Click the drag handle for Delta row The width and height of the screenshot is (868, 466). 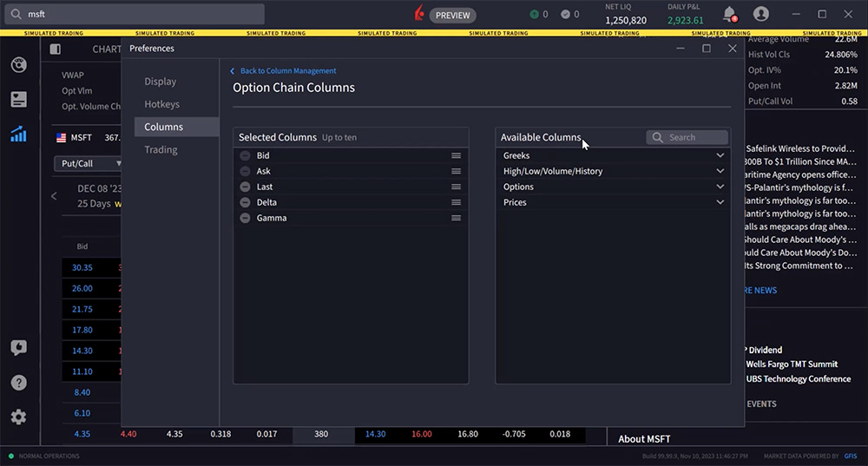click(x=456, y=202)
